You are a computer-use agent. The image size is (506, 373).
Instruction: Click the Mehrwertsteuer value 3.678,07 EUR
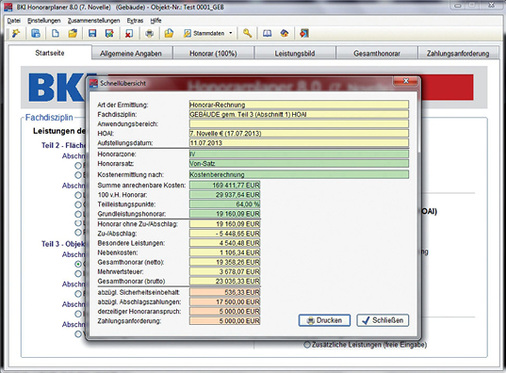pos(225,272)
